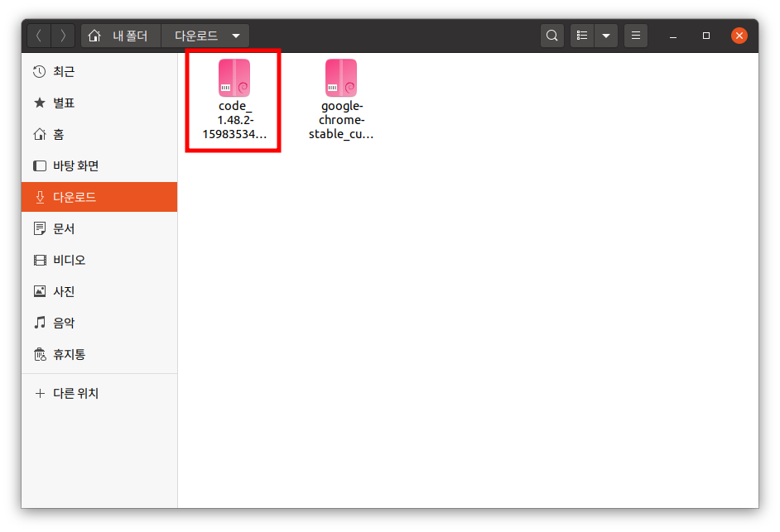Screen dimensions: 780x532
Task: Open 사진 in the sidebar
Action: coord(99,291)
